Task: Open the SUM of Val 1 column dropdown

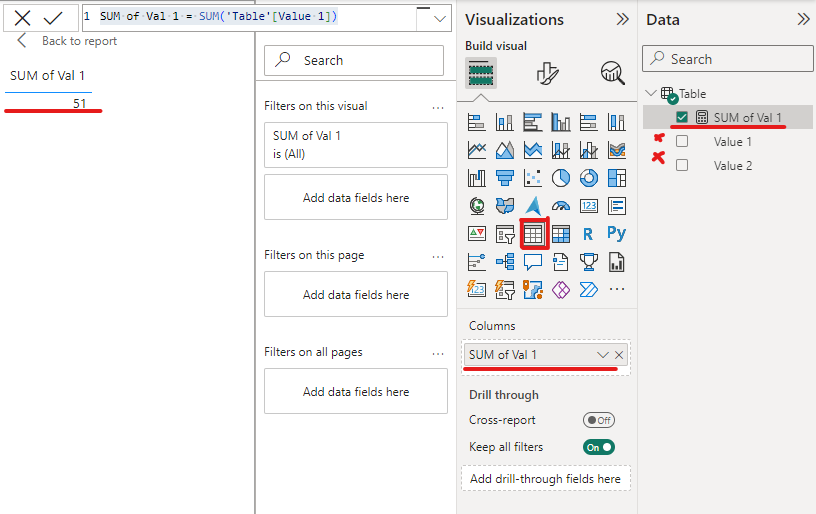Action: [603, 355]
